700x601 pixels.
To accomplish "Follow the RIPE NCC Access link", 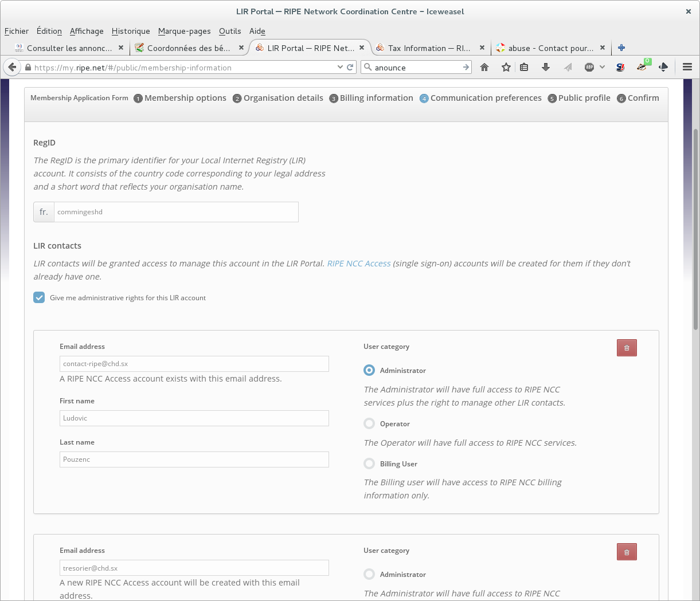I will 359,264.
